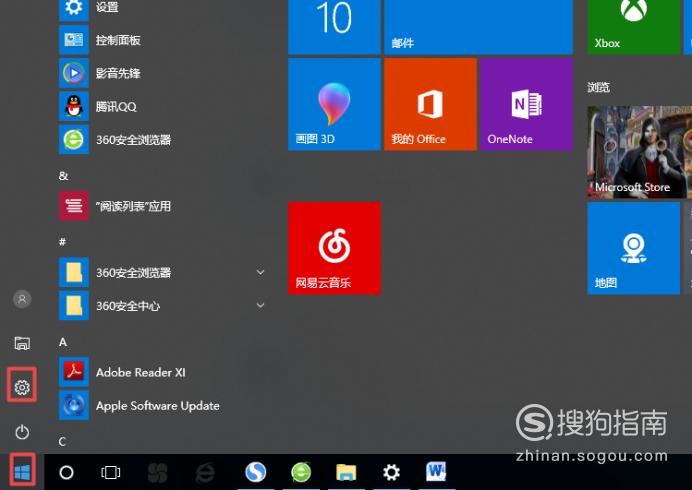Click the 画图 3D tile
This screenshot has width=692, height=490.
[334, 104]
